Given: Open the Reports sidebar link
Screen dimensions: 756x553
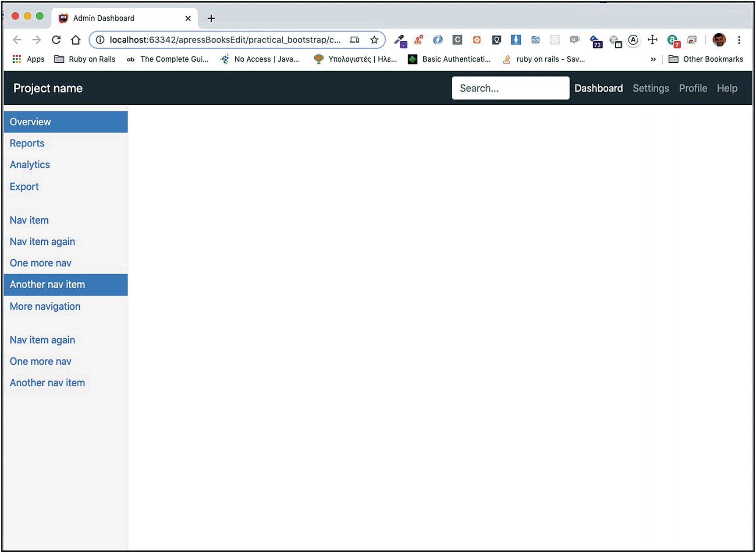Looking at the screenshot, I should (27, 143).
